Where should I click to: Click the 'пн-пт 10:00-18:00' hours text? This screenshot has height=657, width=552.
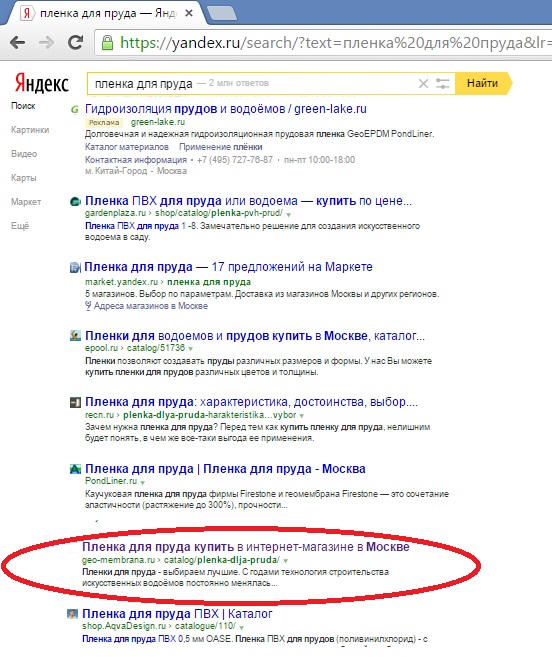(319, 160)
